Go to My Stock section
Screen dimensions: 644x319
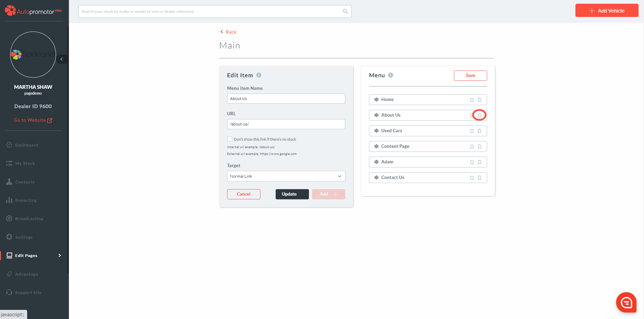25,163
